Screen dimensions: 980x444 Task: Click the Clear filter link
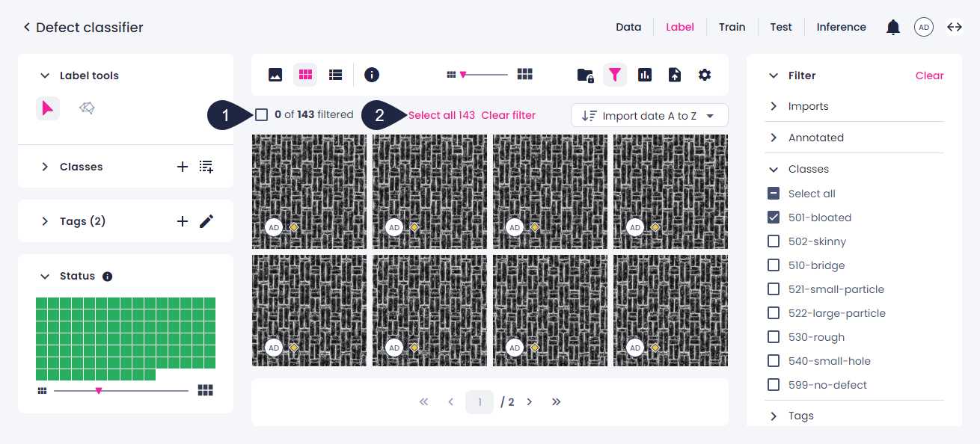[509, 115]
